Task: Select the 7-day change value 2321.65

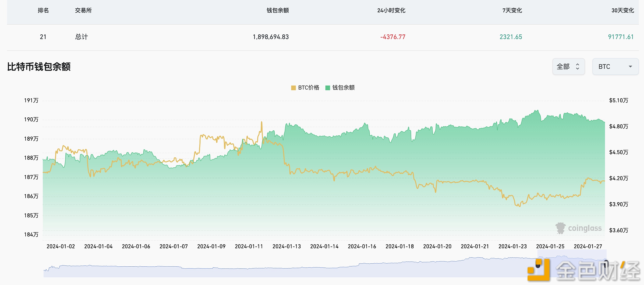Action: (x=511, y=37)
